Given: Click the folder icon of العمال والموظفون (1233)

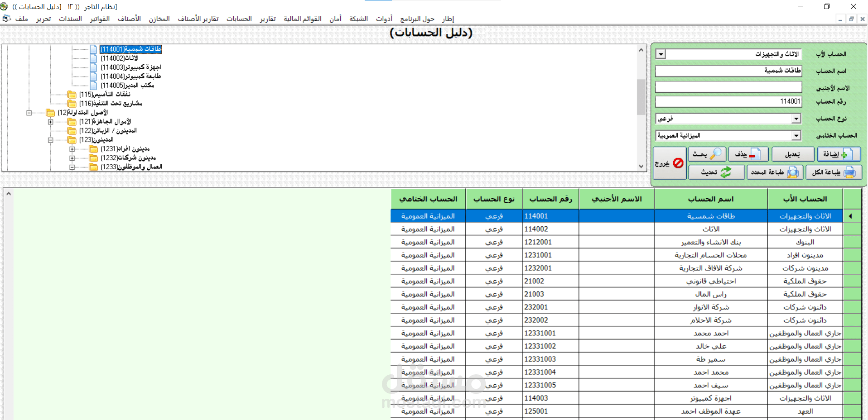Looking at the screenshot, I should pyautogui.click(x=94, y=167).
